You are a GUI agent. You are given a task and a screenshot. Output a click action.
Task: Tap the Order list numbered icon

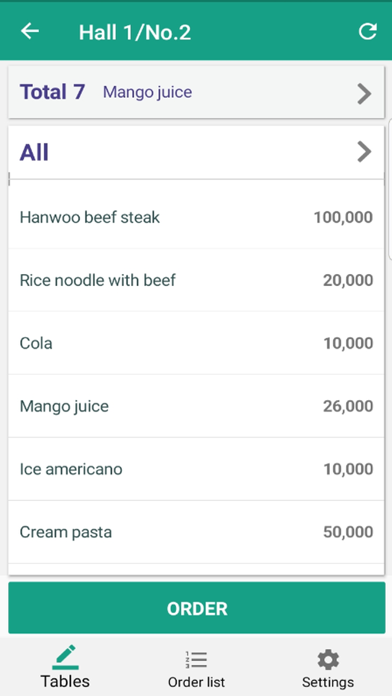(x=196, y=660)
